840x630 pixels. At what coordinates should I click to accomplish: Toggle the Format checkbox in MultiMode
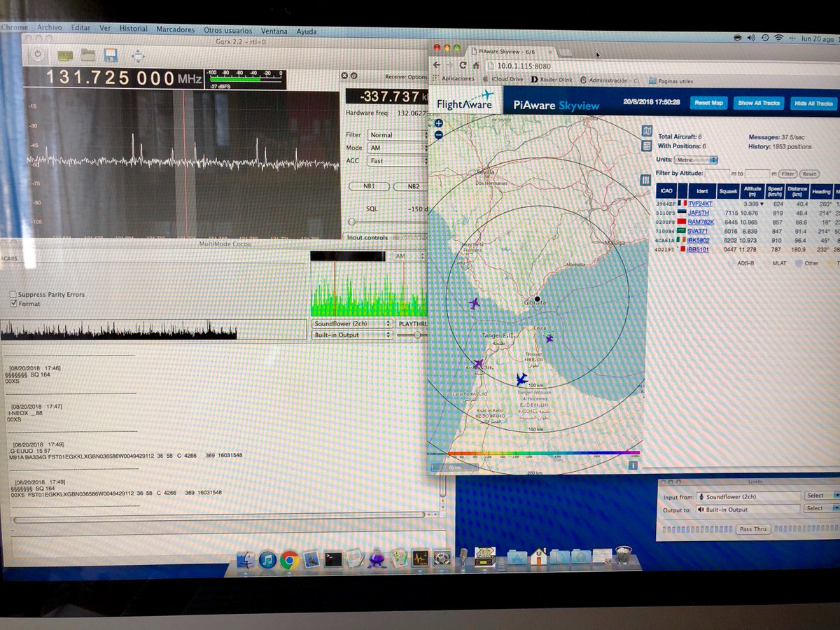point(13,304)
